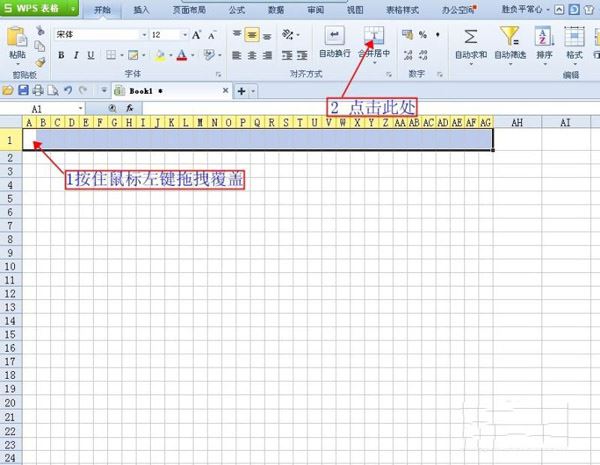Click the plus button to add new document tab
Image resolution: width=600 pixels, height=465 pixels.
[x=241, y=90]
